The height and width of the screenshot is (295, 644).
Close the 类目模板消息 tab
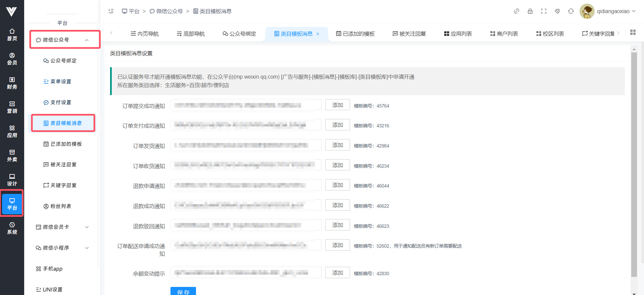tap(318, 34)
